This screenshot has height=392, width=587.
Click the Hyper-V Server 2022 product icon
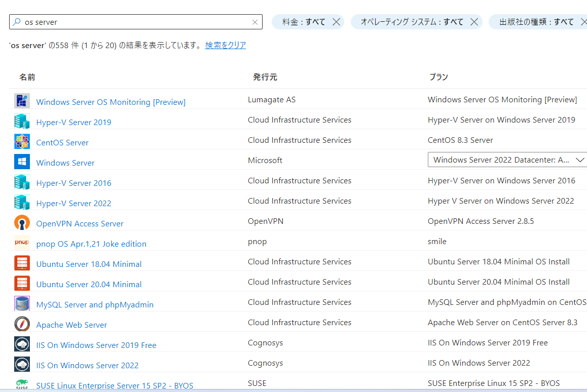pyautogui.click(x=22, y=203)
